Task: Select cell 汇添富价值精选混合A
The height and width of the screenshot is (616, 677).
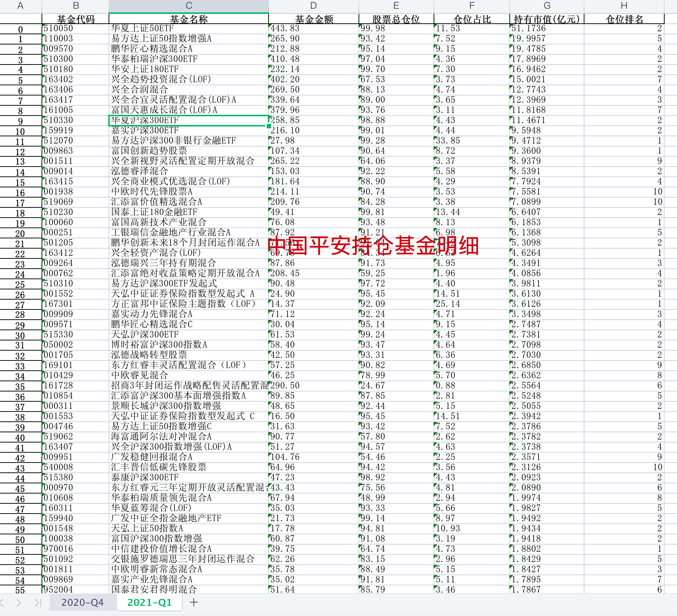Action: (189, 202)
